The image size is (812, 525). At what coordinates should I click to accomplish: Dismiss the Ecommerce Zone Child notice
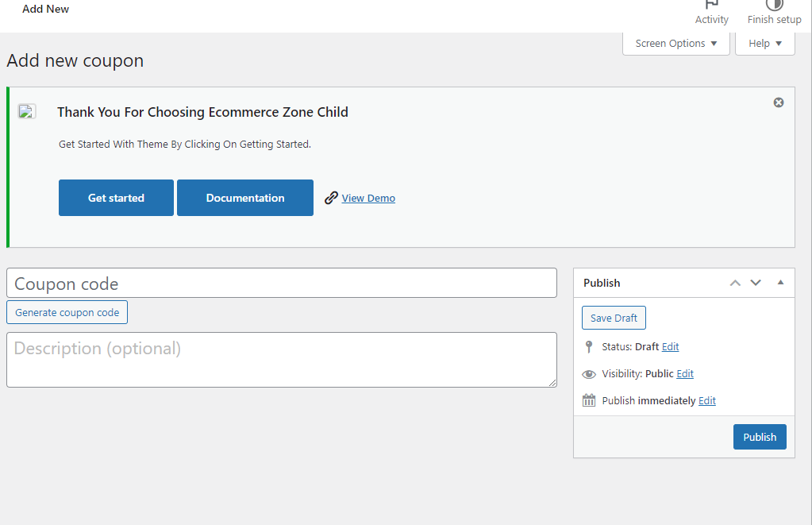[x=779, y=102]
